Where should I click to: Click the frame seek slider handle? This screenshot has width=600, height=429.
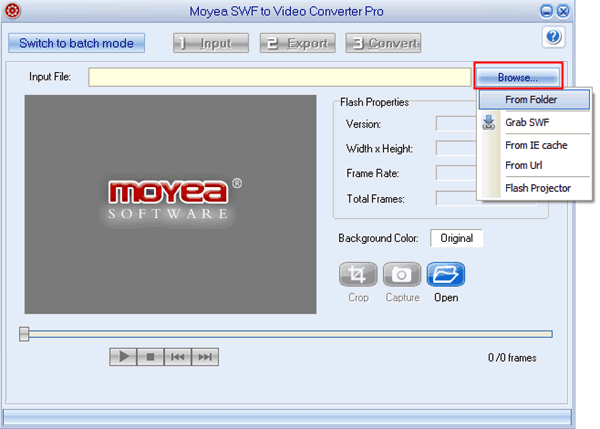coord(24,334)
